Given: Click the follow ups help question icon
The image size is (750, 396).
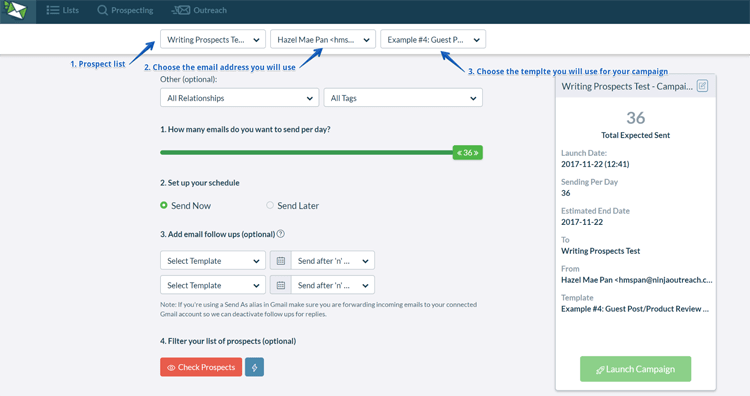Looking at the screenshot, I should click(x=281, y=234).
